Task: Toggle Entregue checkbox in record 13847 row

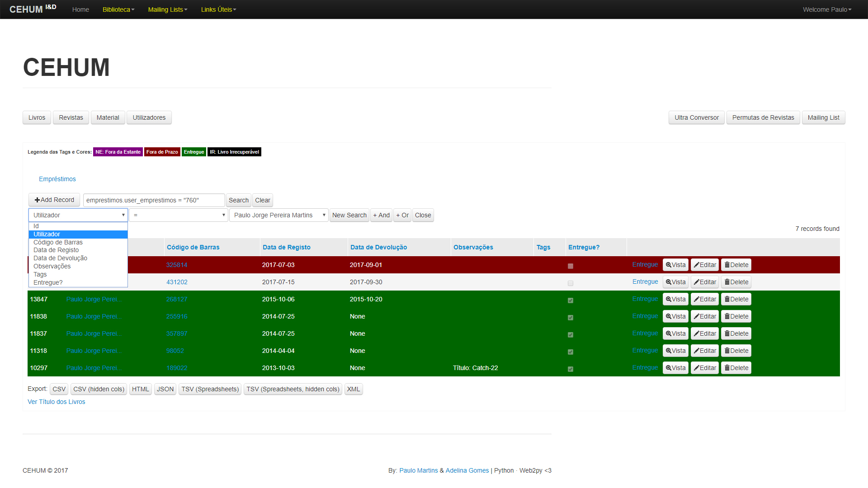Action: tap(571, 300)
